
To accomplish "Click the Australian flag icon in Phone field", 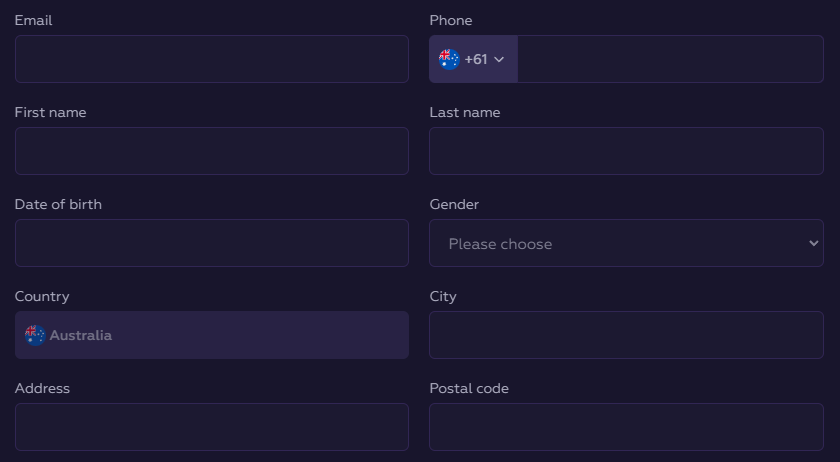I will click(449, 59).
